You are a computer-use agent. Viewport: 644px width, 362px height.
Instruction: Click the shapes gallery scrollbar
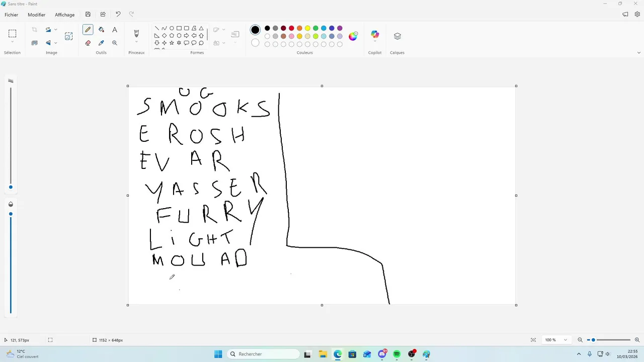point(207,35)
